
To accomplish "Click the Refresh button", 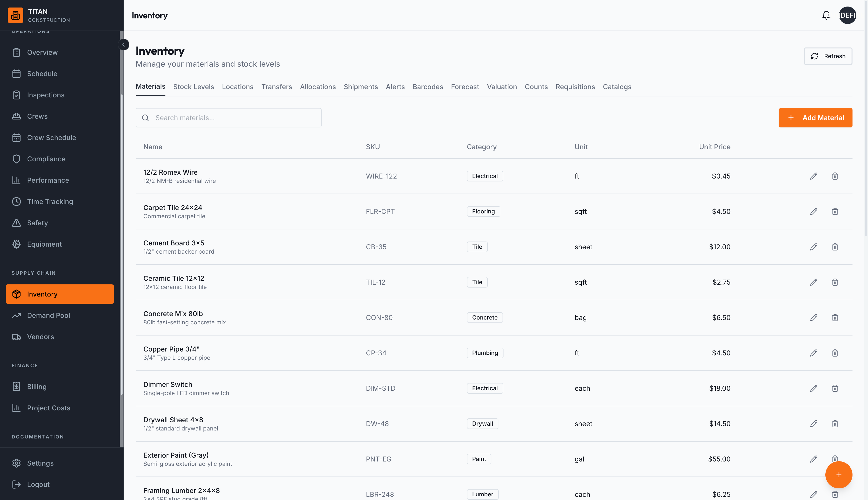I will pos(828,56).
